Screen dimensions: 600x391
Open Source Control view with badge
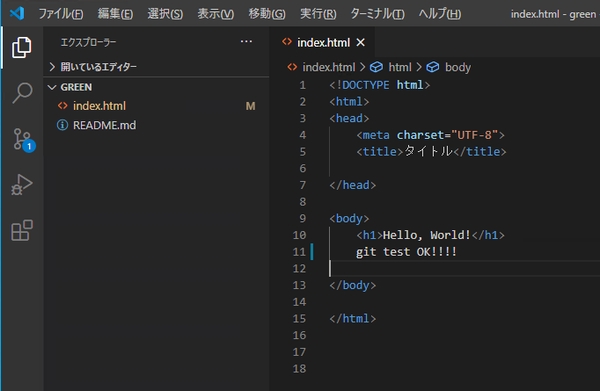tap(23, 140)
